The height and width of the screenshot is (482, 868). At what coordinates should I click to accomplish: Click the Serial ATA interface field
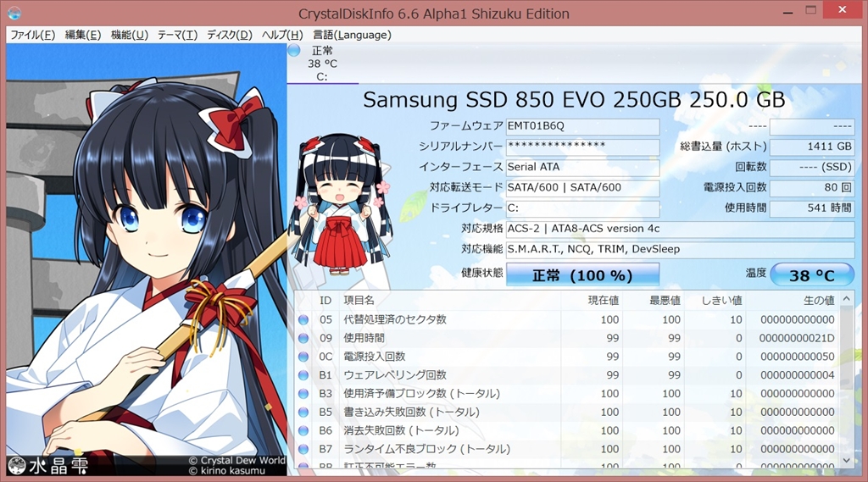click(582, 167)
